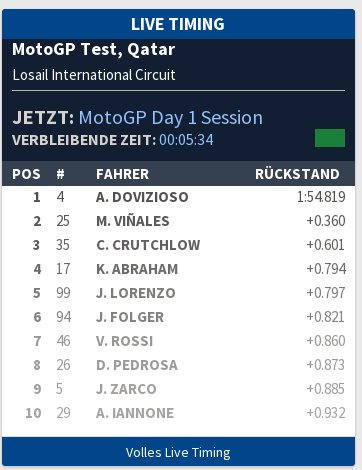
Task: Click the POS column header
Action: [x=26, y=174]
